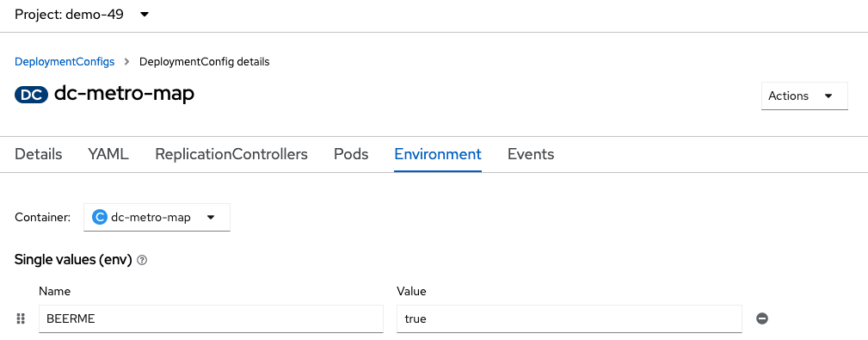Click the value field containing true

click(569, 319)
